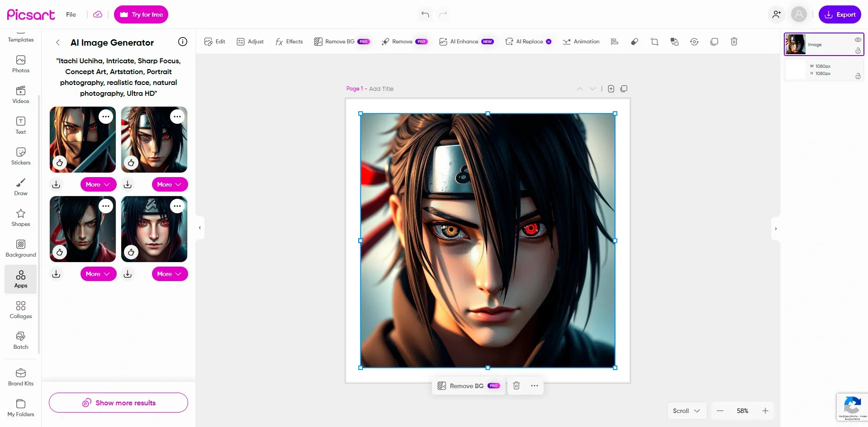
Task: Expand More for third generated image
Action: click(98, 274)
